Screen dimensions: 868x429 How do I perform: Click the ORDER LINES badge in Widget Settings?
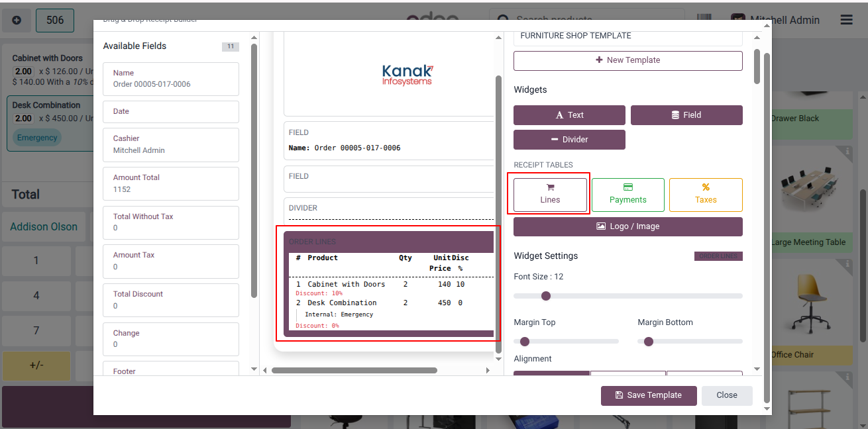tap(718, 256)
